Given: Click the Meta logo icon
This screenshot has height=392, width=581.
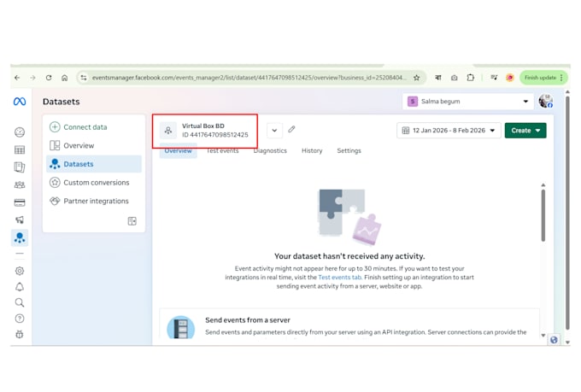Looking at the screenshot, I should [20, 101].
